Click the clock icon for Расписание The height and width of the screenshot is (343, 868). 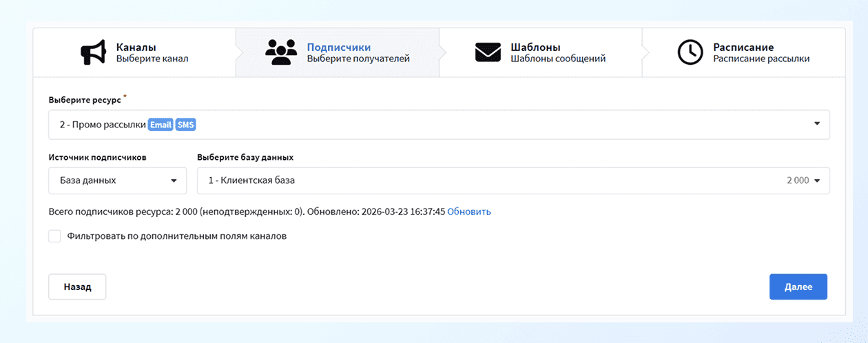(690, 53)
